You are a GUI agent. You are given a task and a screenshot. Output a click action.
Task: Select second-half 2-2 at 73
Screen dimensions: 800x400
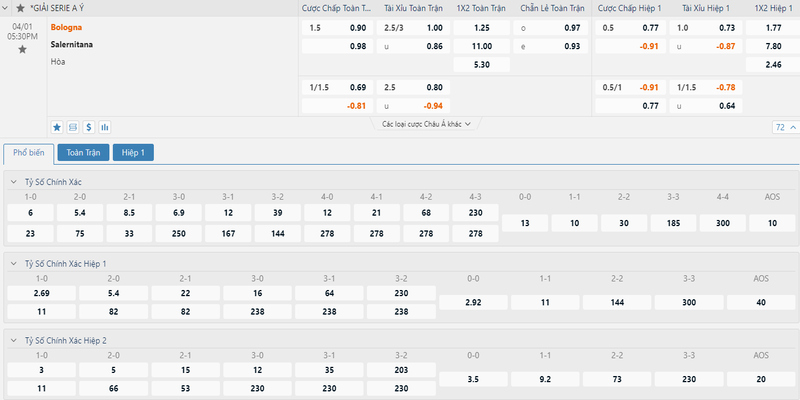point(617,379)
